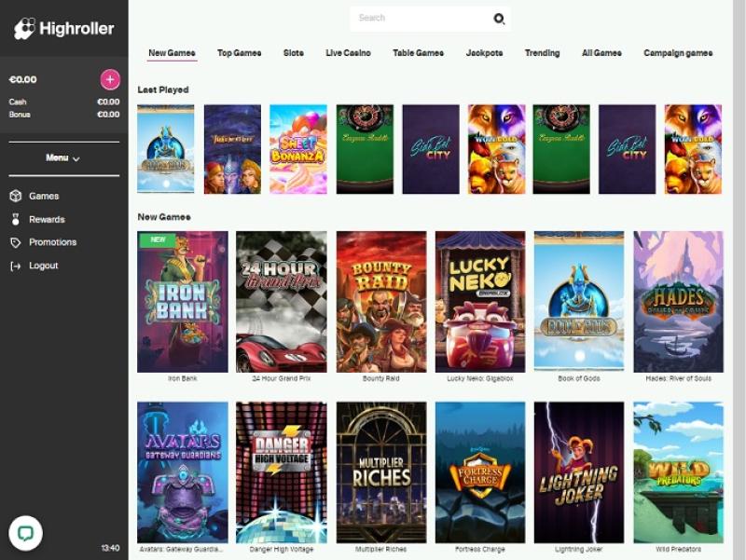This screenshot has height=560, width=746.
Task: Click the Promotions tag icon
Action: coord(15,242)
